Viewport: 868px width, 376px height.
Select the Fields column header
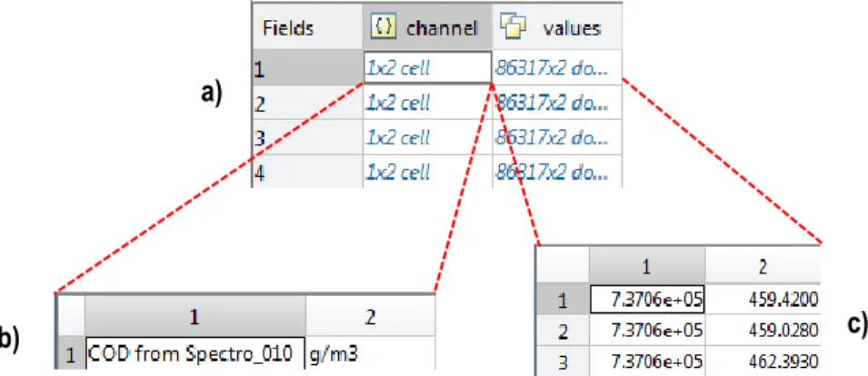pyautogui.click(x=307, y=27)
